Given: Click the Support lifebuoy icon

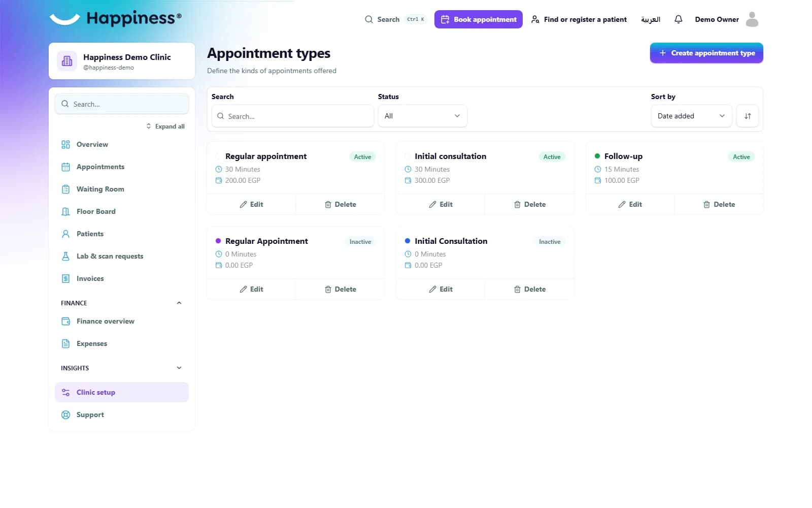Looking at the screenshot, I should (x=65, y=415).
